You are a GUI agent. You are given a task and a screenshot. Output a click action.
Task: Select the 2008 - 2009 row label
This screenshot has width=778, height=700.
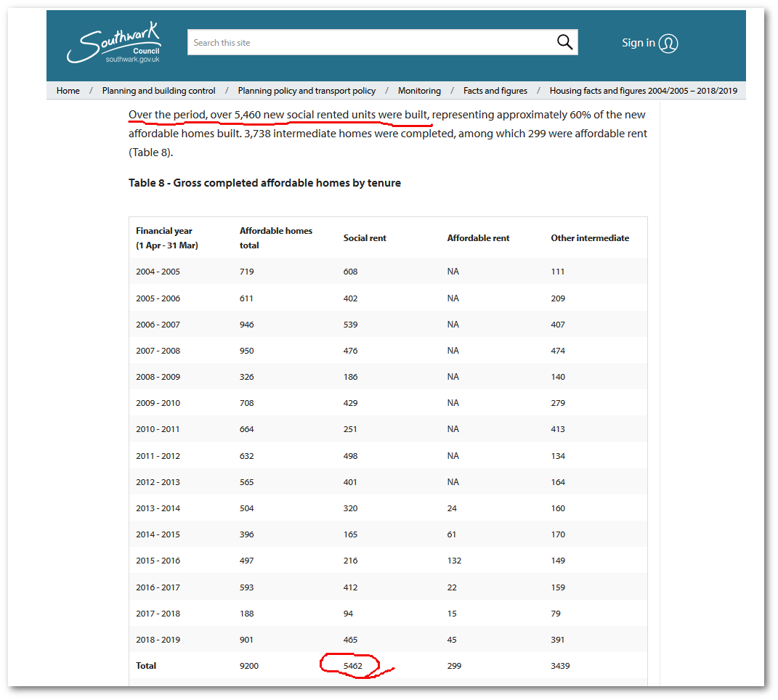pos(158,377)
